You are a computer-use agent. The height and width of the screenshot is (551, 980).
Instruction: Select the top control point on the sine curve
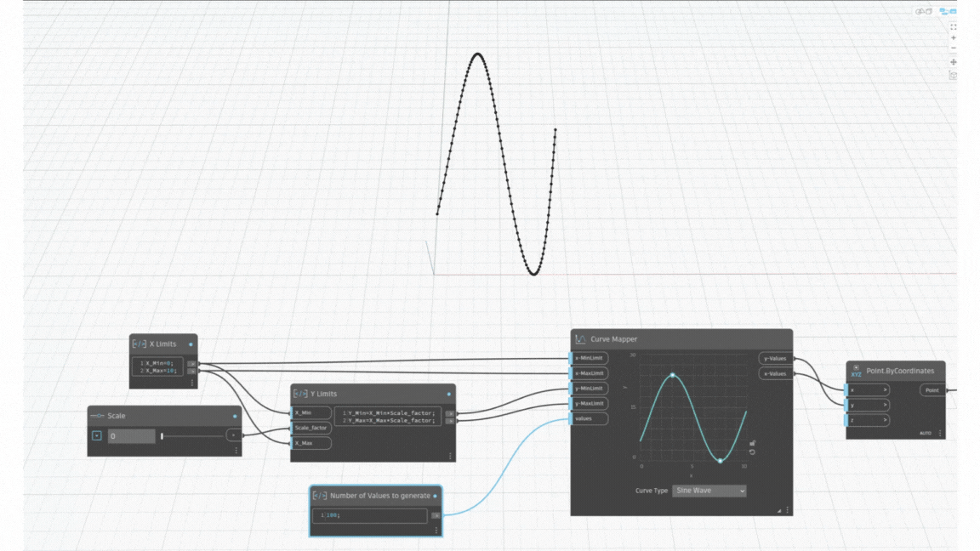click(673, 375)
